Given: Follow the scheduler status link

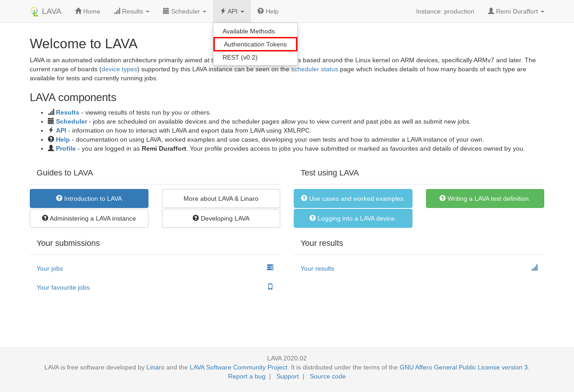Looking at the screenshot, I should coord(315,69).
